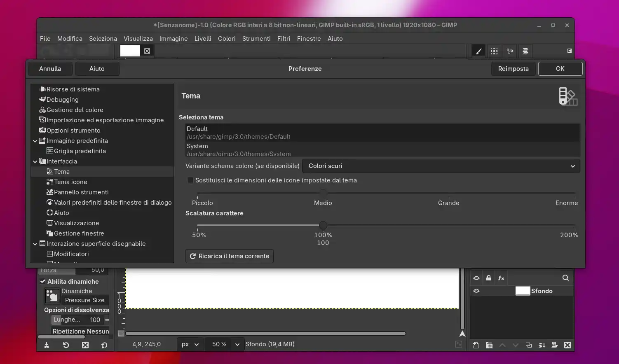Open the Filtri menu
This screenshot has width=619, height=364.
(x=284, y=39)
